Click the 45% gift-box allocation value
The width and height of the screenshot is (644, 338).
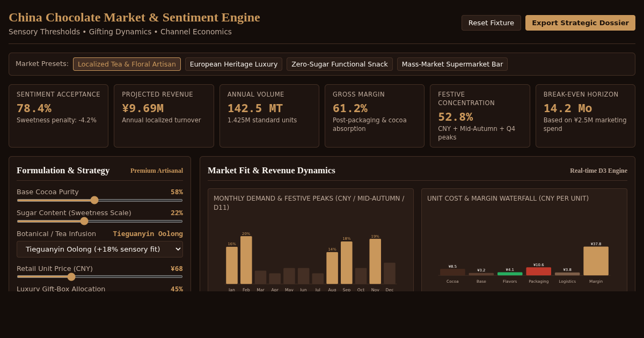pyautogui.click(x=177, y=289)
